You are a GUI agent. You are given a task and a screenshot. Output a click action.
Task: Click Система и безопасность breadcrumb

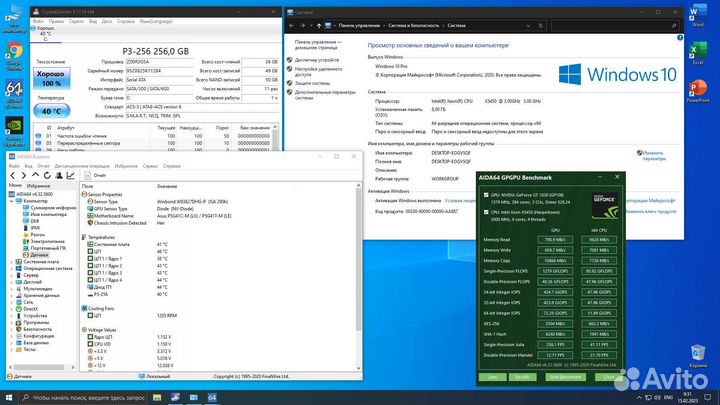[414, 26]
